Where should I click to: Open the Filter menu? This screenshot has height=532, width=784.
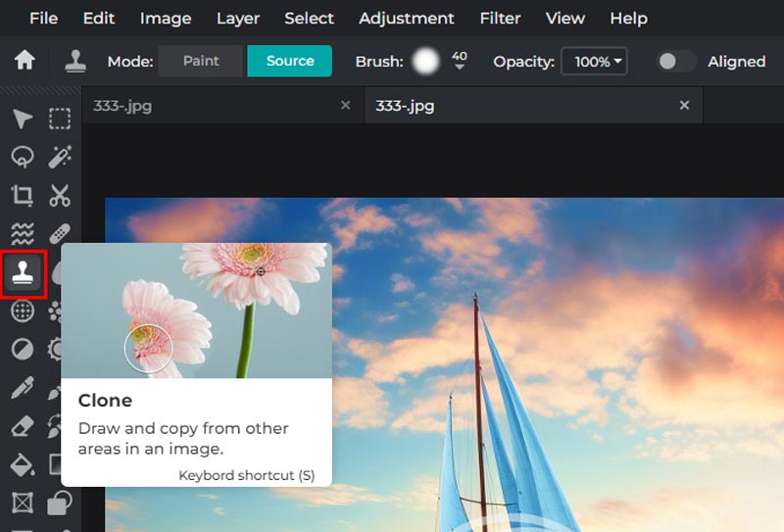[500, 19]
